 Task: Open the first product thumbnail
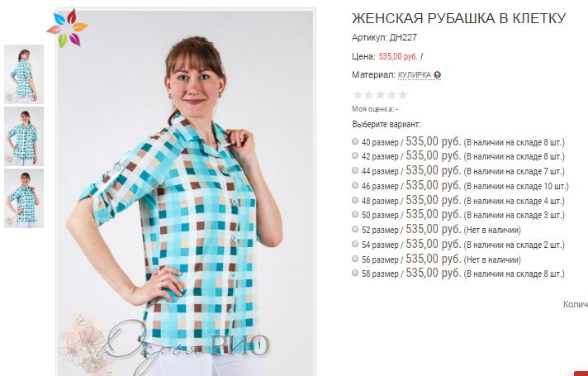24,74
